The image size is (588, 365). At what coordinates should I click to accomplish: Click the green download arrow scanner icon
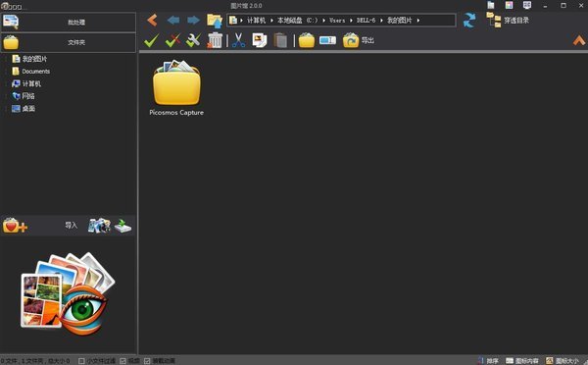tap(123, 226)
